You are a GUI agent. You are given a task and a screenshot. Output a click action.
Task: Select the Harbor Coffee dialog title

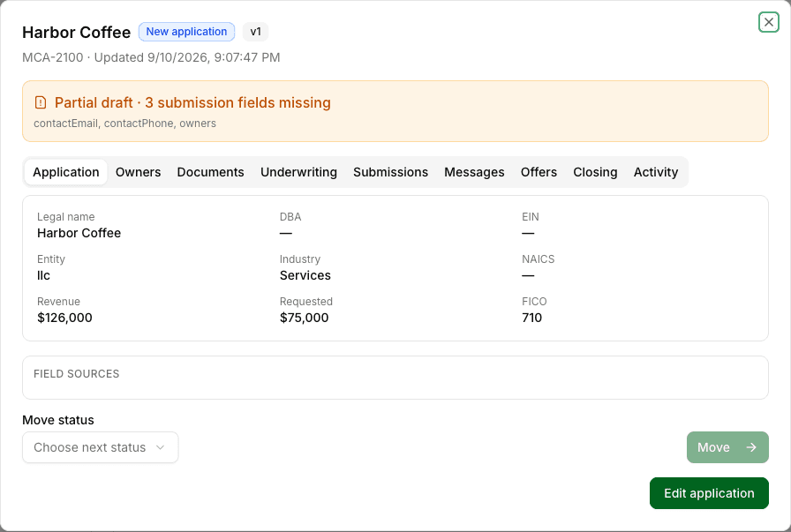pyautogui.click(x=76, y=33)
